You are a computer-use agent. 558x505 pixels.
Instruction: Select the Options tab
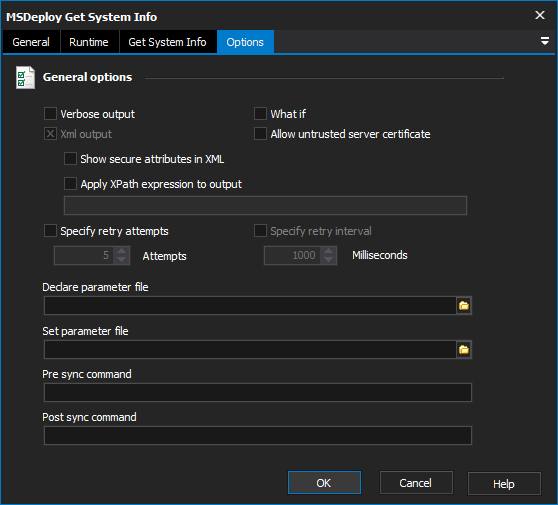(245, 42)
